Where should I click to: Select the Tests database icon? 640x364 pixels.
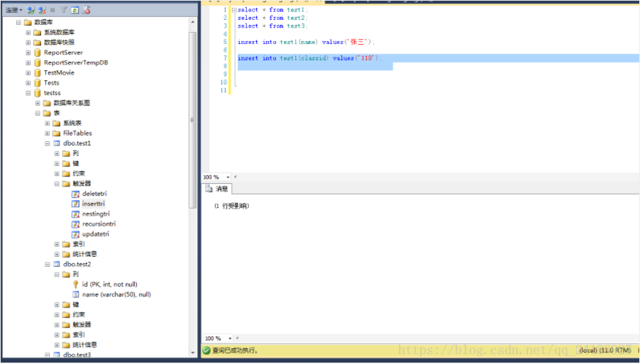pos(37,83)
